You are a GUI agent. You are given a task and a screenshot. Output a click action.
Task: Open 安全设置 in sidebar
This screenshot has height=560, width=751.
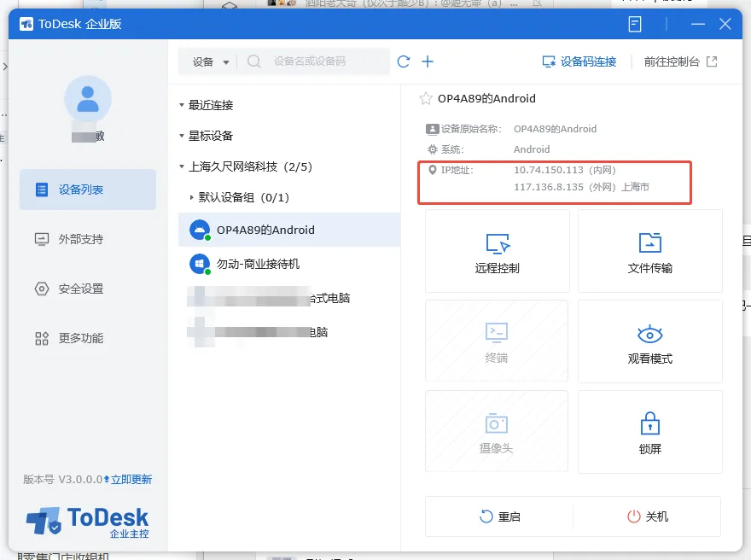tap(88, 289)
